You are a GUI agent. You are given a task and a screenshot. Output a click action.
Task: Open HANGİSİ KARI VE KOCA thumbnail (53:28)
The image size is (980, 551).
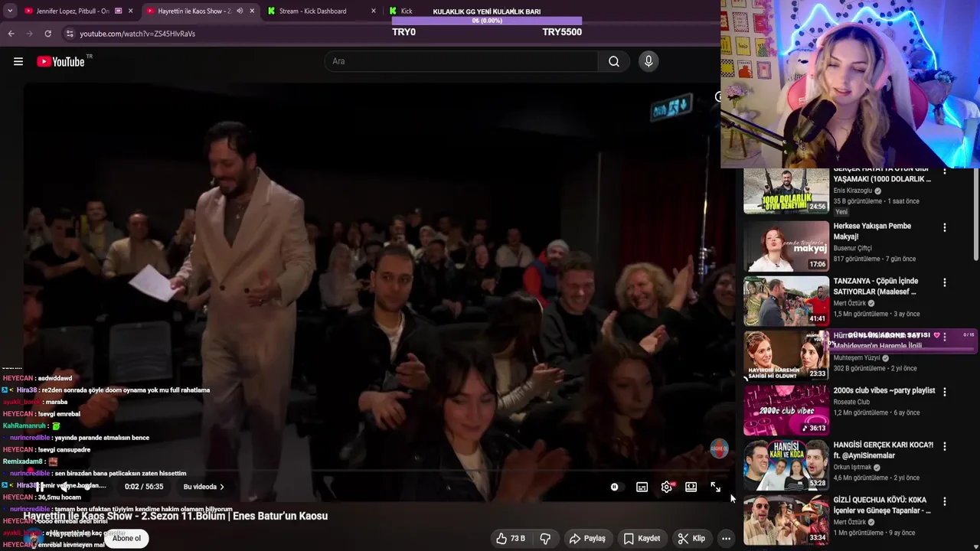tap(786, 465)
